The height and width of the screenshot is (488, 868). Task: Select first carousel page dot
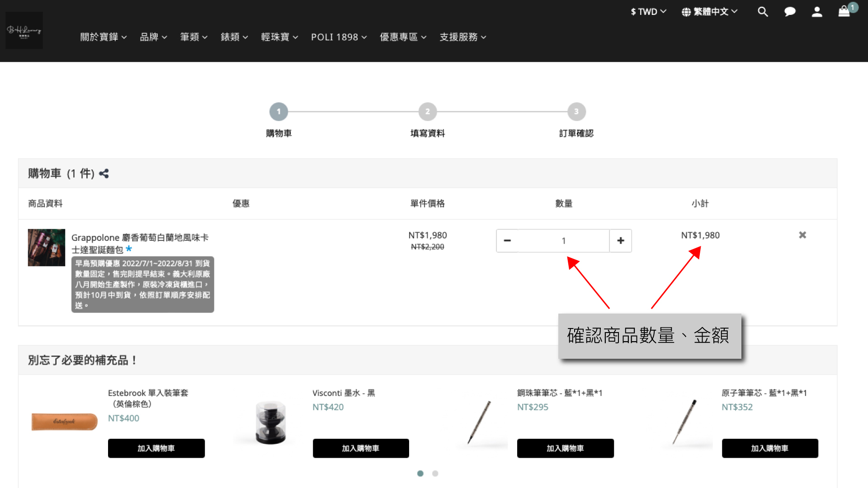coord(420,474)
